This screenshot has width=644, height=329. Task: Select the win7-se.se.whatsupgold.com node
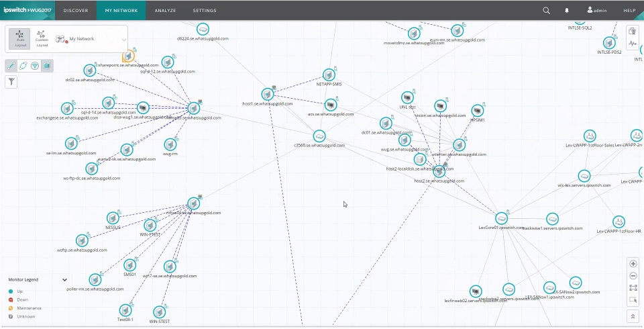[x=170, y=267]
